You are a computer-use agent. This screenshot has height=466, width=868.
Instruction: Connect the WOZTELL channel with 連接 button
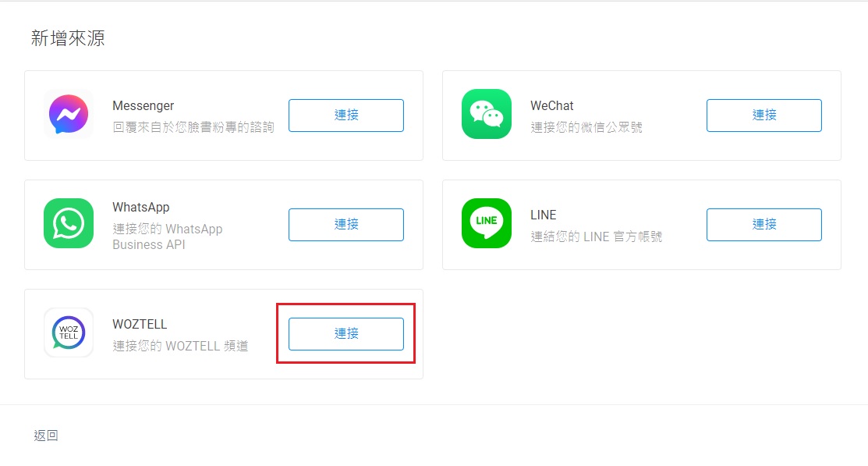click(346, 333)
